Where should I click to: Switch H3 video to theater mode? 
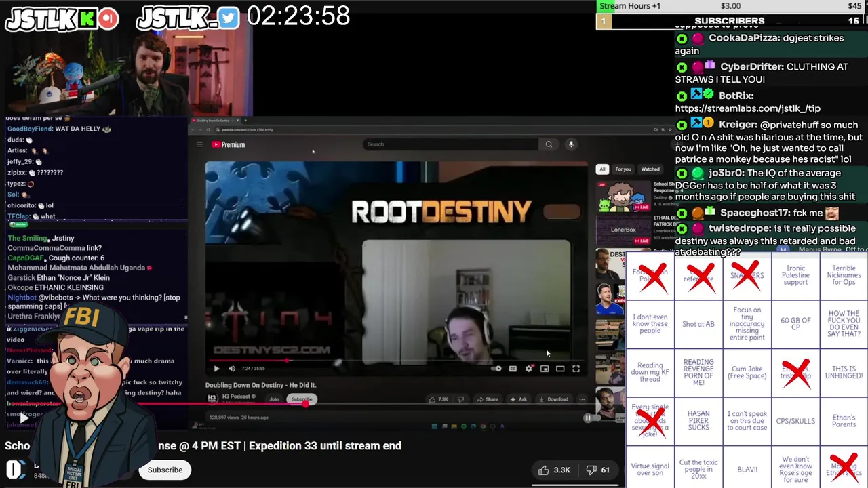pyautogui.click(x=560, y=369)
